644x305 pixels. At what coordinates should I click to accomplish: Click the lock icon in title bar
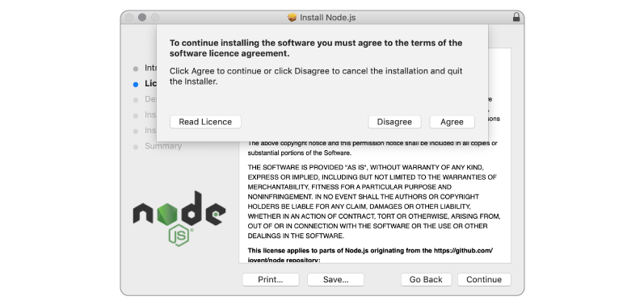click(516, 17)
